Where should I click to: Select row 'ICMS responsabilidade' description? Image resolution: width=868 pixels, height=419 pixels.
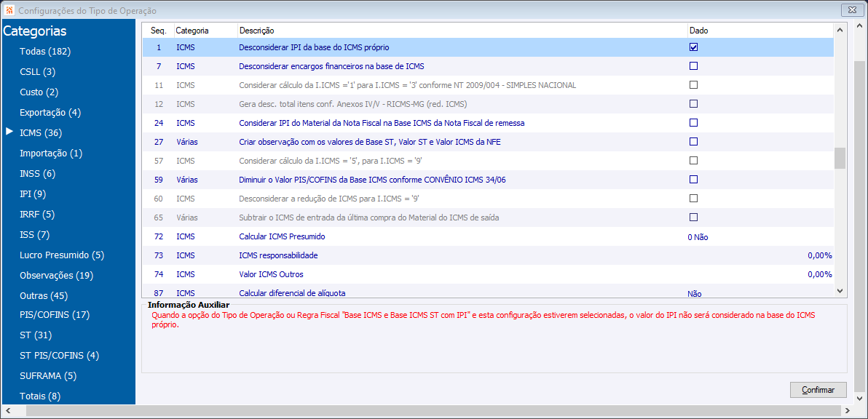(278, 255)
